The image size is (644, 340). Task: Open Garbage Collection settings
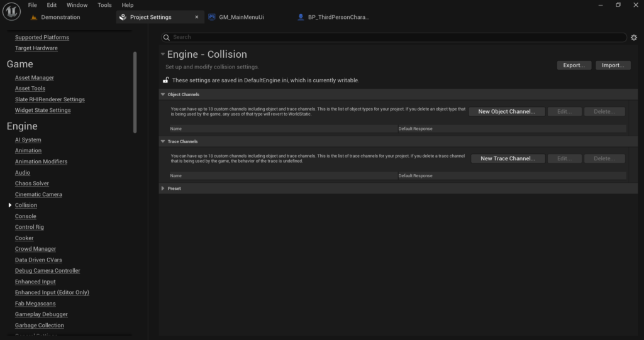40,325
